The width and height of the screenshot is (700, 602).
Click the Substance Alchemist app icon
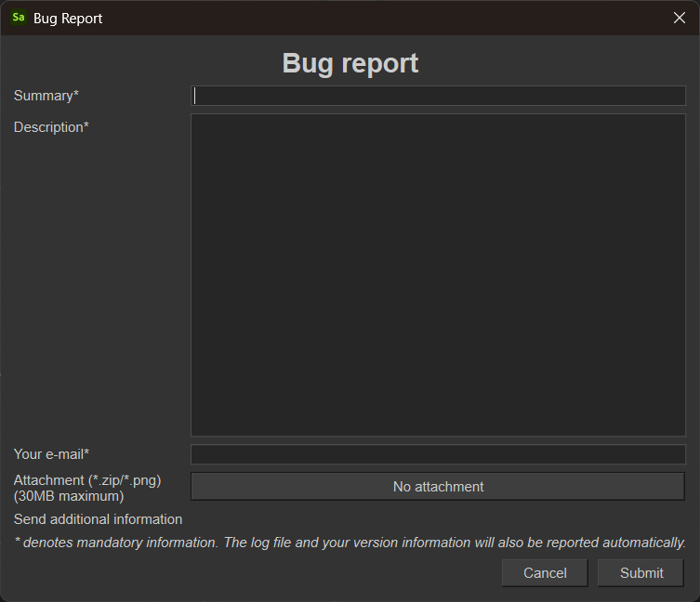[x=19, y=18]
